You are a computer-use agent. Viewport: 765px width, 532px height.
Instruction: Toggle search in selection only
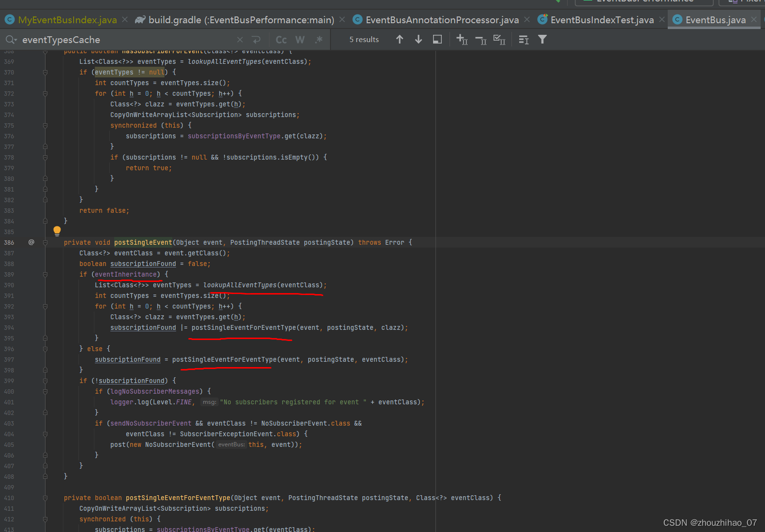(524, 39)
